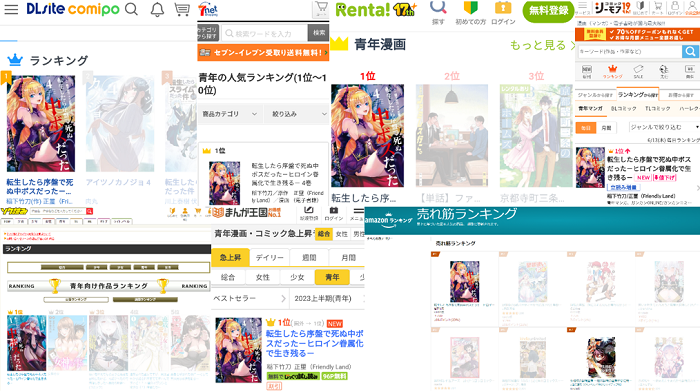The width and height of the screenshot is (700, 392).
Task: Open the DLsite hamburger menu
Action: pos(11,9)
